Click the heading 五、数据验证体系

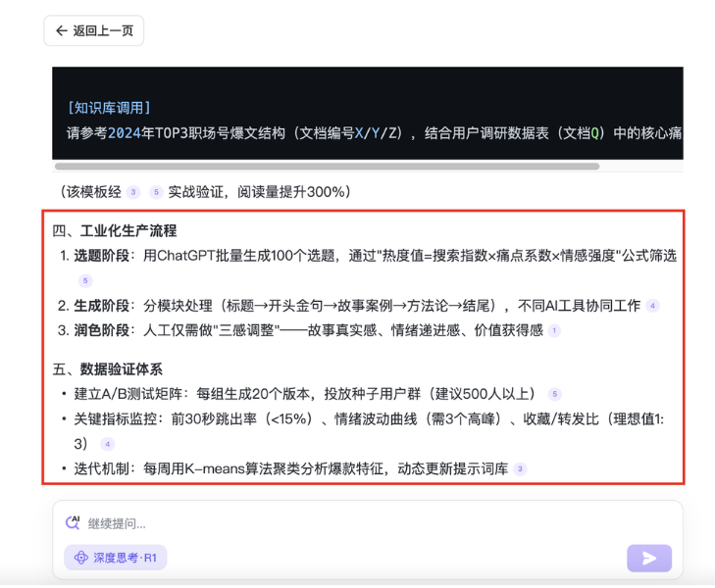tap(108, 368)
